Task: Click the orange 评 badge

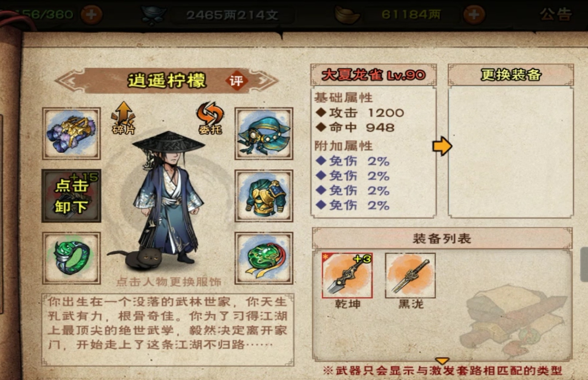Action: pos(237,80)
